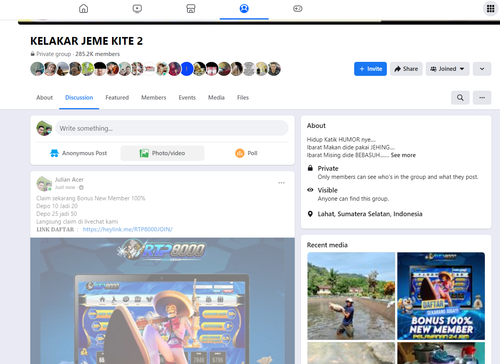Viewport: 500px width, 364px height.
Task: Click the Lahat, Sumatera Selatan, Indonesia location
Action: [370, 214]
